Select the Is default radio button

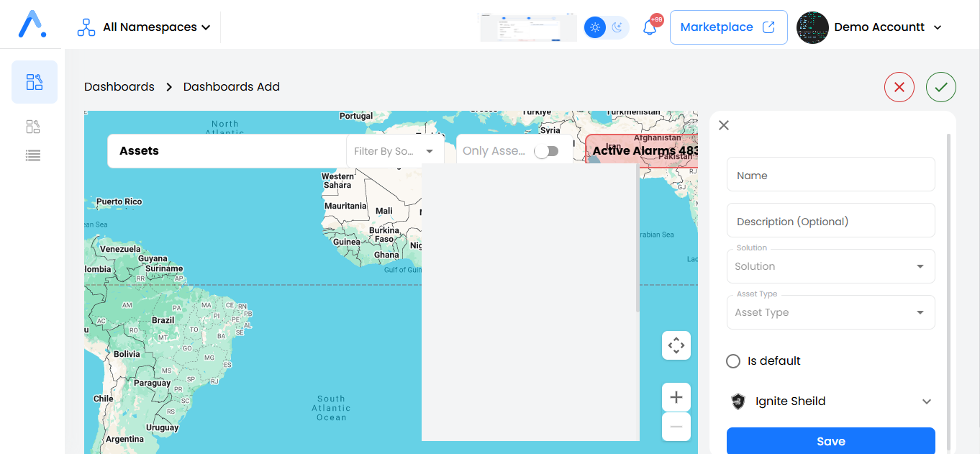coord(733,360)
